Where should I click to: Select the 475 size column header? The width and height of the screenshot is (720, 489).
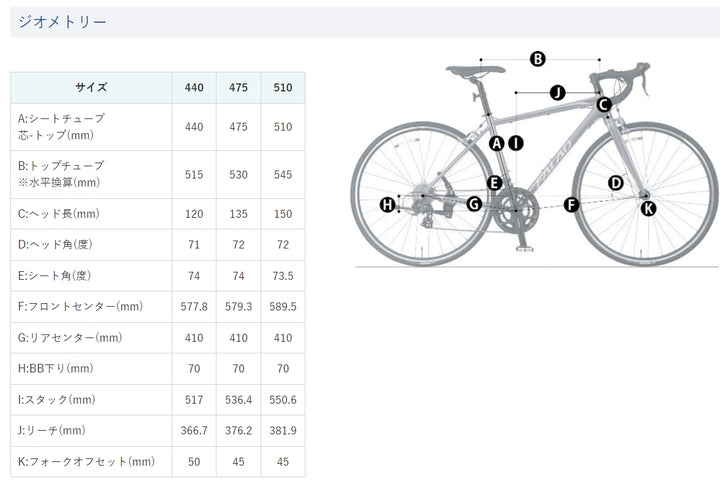coord(238,87)
